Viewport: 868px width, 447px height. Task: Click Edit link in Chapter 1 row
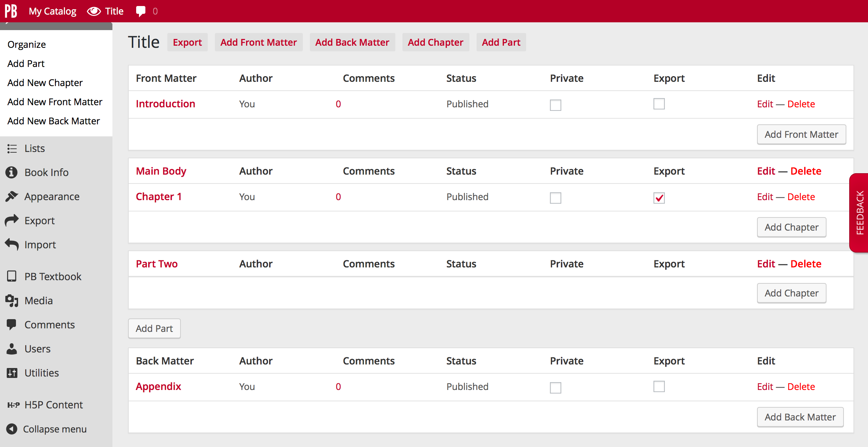(x=765, y=197)
